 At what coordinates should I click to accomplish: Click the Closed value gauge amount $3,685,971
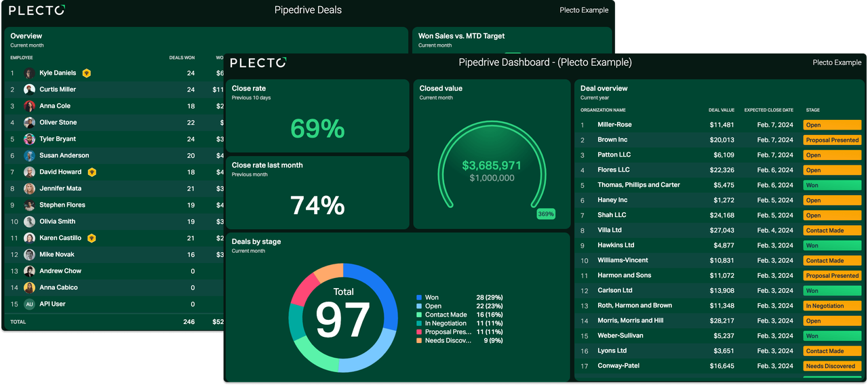coord(492,165)
